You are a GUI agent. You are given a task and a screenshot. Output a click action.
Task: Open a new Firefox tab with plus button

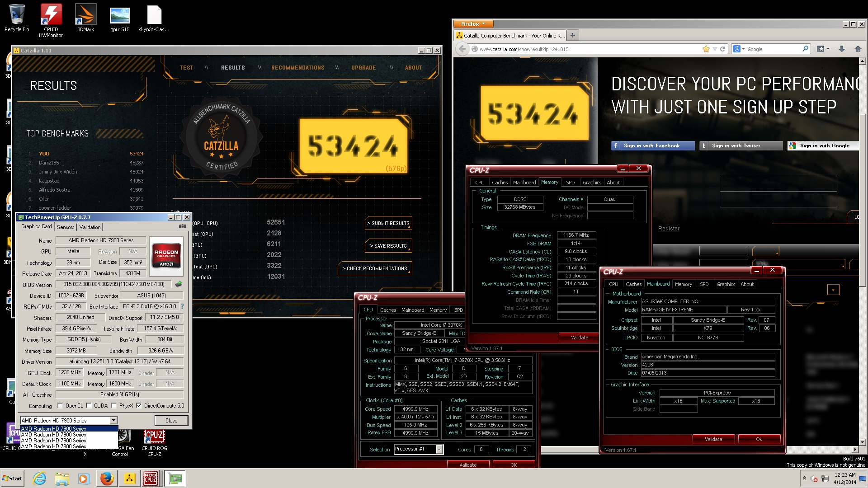[x=572, y=35]
